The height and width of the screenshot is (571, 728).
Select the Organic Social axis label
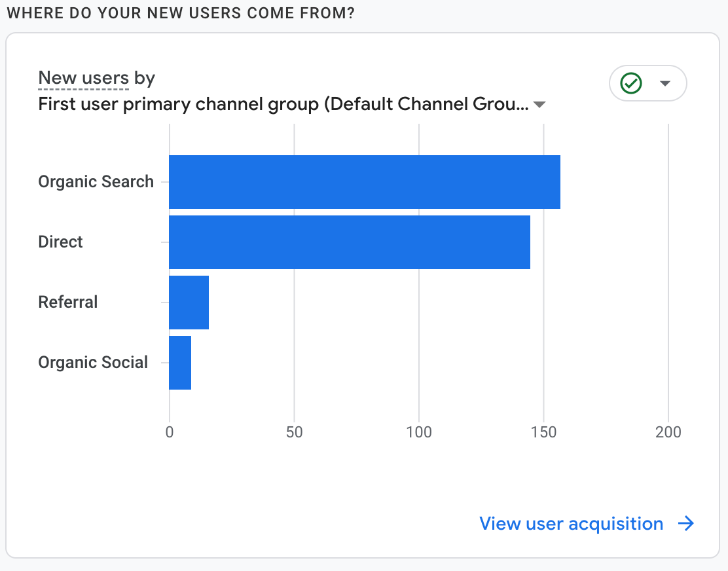93,363
